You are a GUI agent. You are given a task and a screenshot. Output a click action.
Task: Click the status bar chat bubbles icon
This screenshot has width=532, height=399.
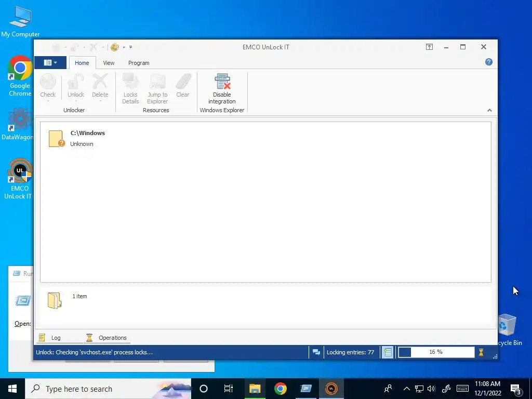[x=316, y=352]
